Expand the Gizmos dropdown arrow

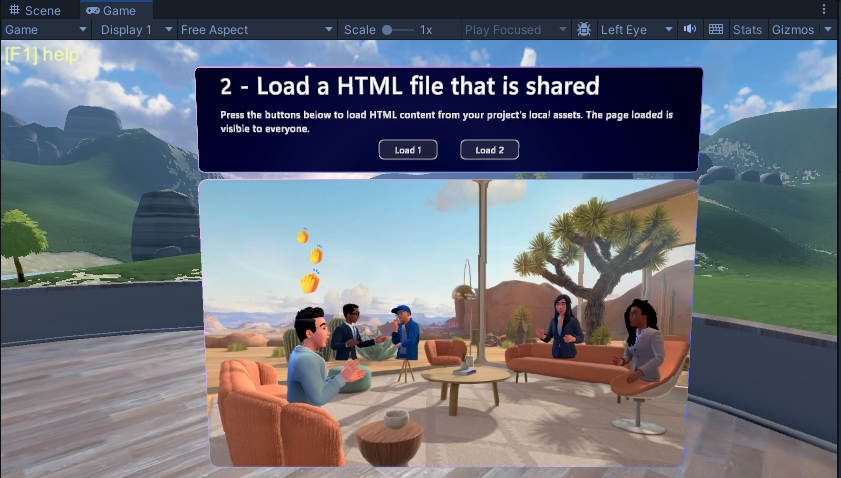coord(828,30)
